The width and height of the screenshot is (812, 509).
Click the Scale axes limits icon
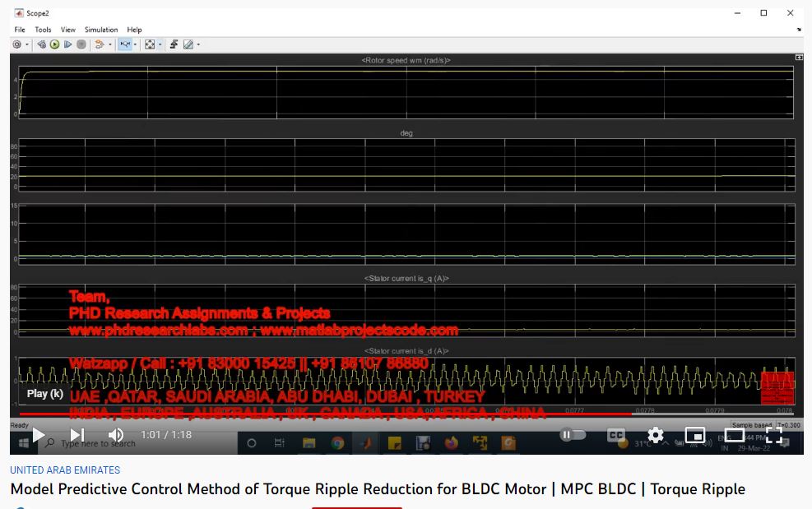point(150,44)
